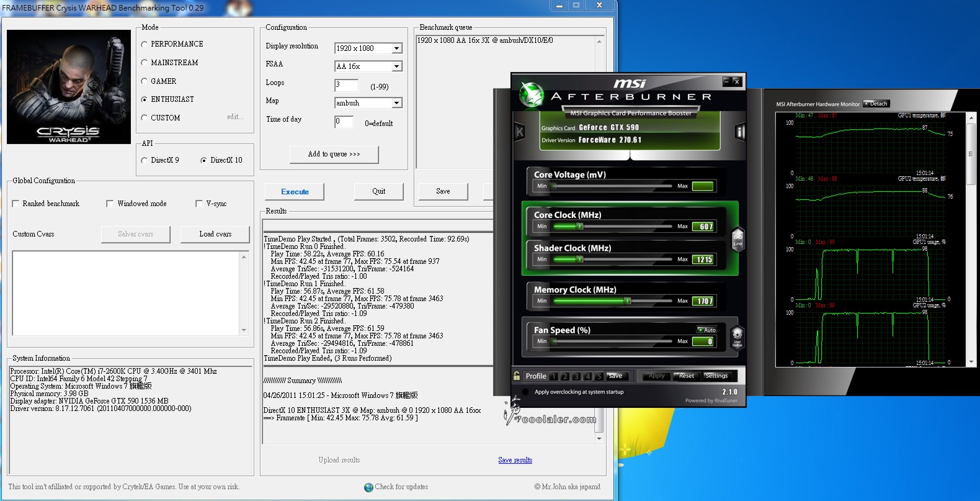
Task: Click the Results panel scrollbar down arrow
Action: [599, 439]
